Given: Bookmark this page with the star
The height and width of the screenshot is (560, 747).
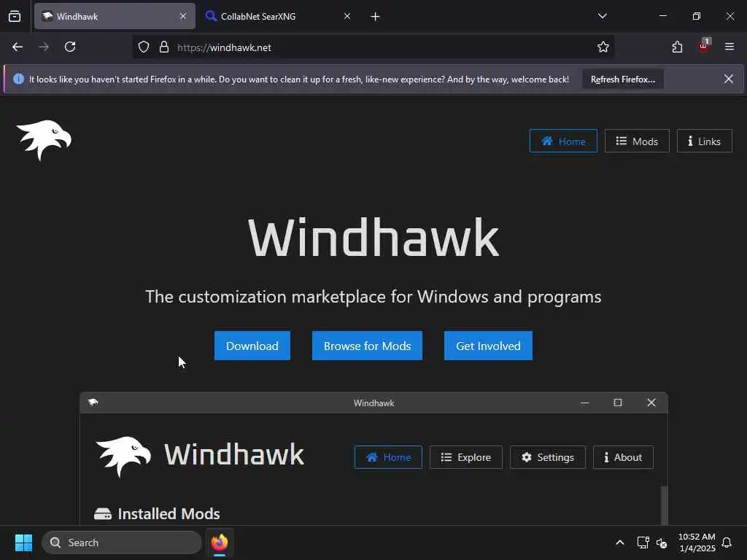Looking at the screenshot, I should click(x=603, y=47).
